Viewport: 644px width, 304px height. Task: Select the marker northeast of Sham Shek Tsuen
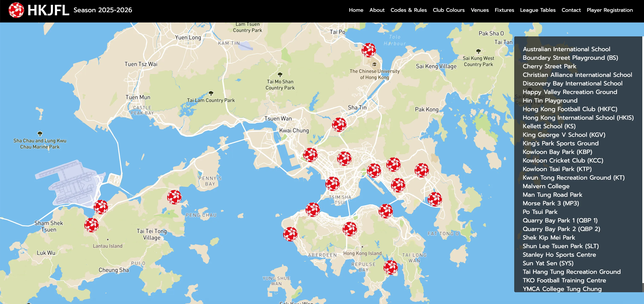pos(92,225)
